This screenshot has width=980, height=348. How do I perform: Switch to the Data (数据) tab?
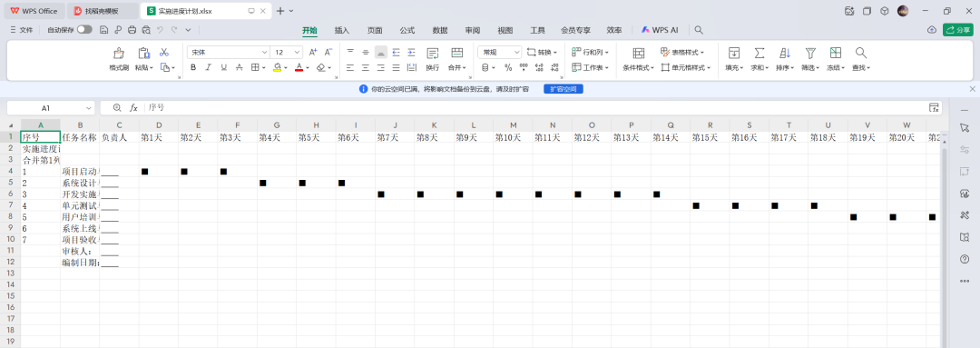(x=440, y=30)
